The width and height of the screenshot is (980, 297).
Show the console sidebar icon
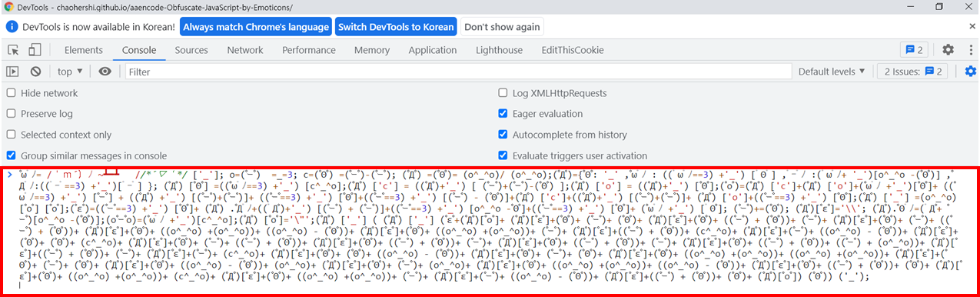click(13, 72)
